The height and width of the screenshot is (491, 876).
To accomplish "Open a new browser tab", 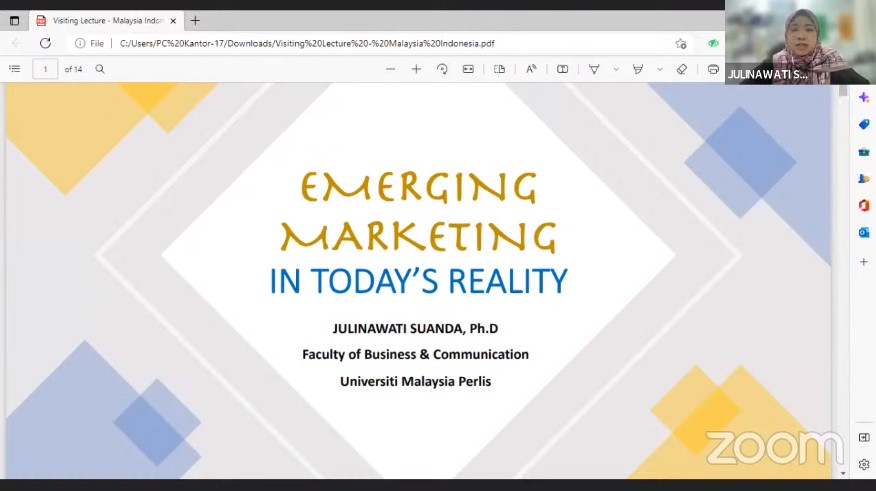I will coord(195,21).
